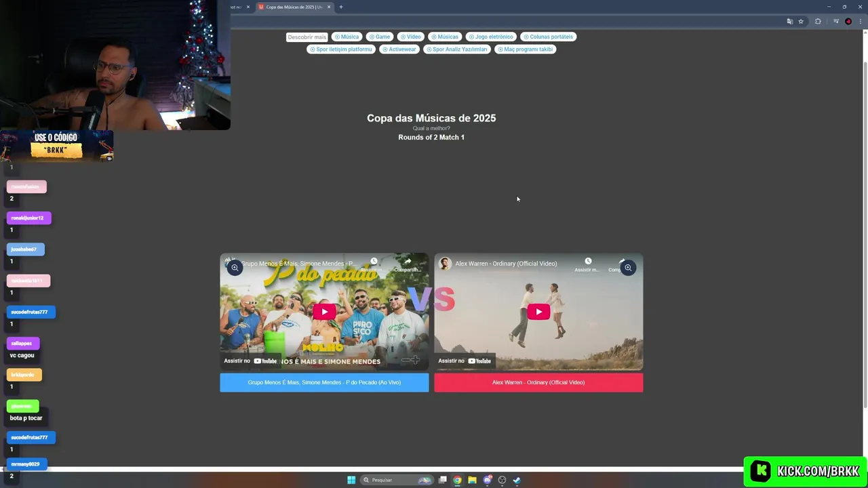
Task: Select the Colunas portáteis tag
Action: tap(548, 37)
